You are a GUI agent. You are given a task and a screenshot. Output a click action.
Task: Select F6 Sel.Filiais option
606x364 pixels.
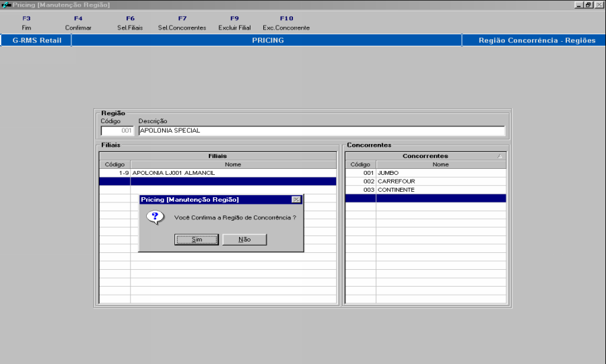tap(130, 23)
